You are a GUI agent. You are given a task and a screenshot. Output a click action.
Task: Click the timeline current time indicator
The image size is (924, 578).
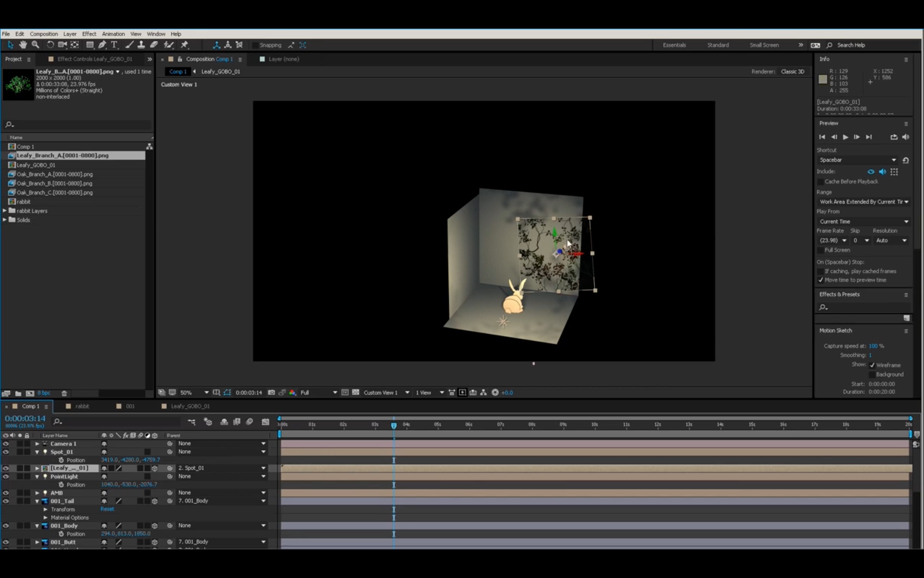pyautogui.click(x=394, y=426)
